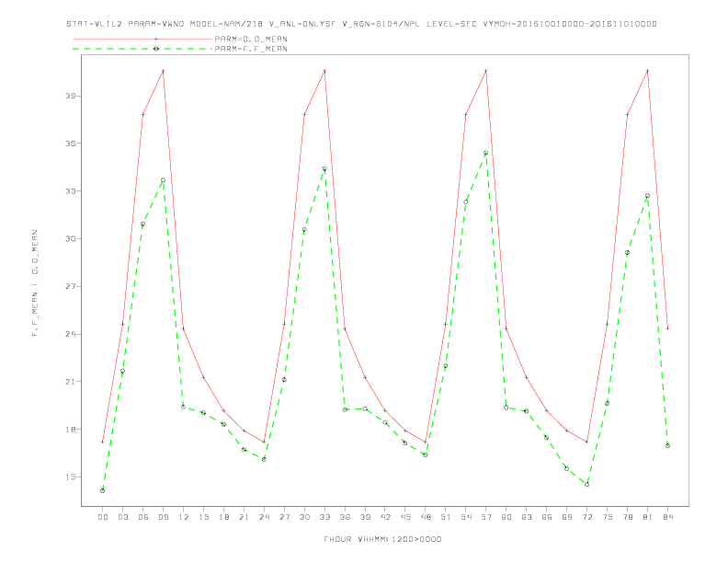Click the x-axis tick label 42
This screenshot has height=563, width=728.
[x=385, y=517]
